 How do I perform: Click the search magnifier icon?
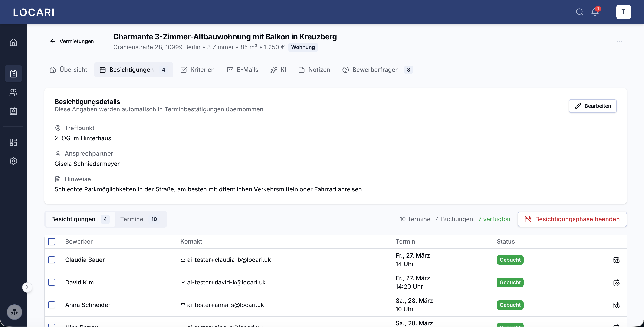pyautogui.click(x=579, y=12)
